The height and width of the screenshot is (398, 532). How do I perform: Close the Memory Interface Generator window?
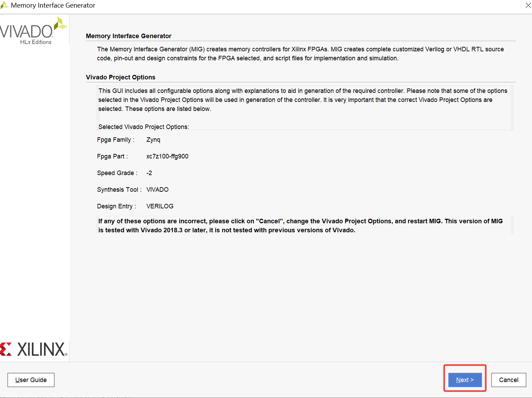pyautogui.click(x=528, y=5)
